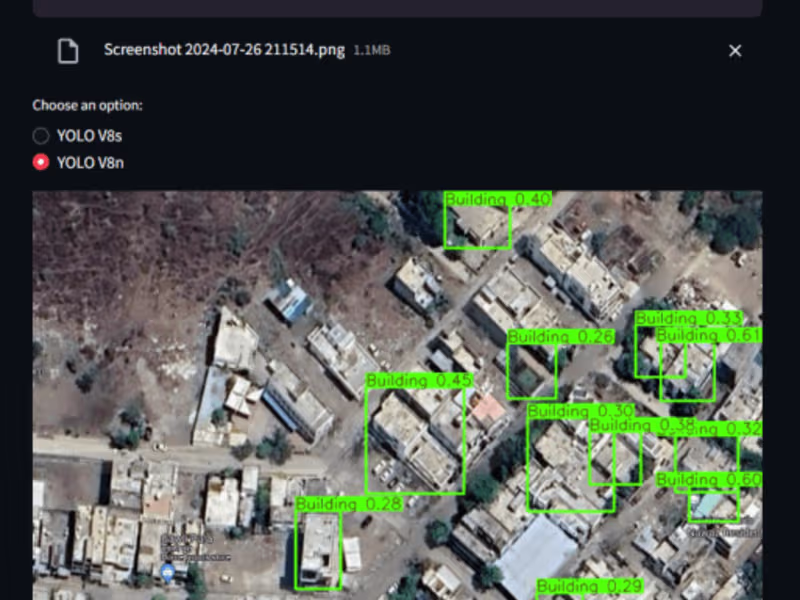
Task: Remove the uploaded screenshot with the X icon
Action: tap(735, 51)
